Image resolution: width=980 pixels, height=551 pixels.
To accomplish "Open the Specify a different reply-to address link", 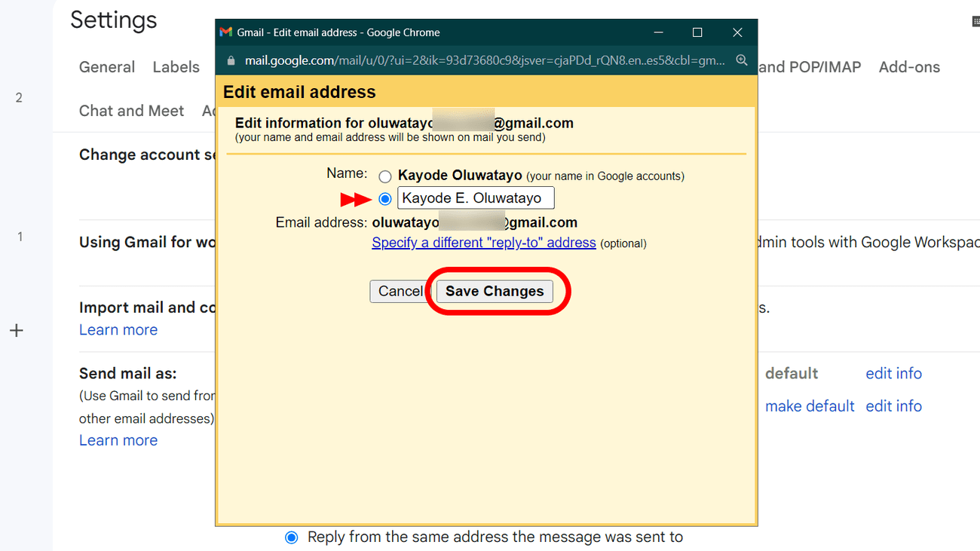I will click(483, 242).
